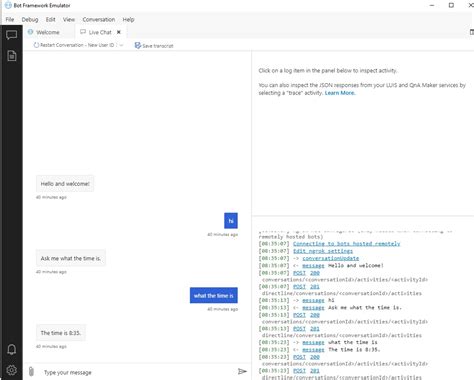
Task: Open the 200 status link logged at 08:35:23
Action: pos(315,357)
